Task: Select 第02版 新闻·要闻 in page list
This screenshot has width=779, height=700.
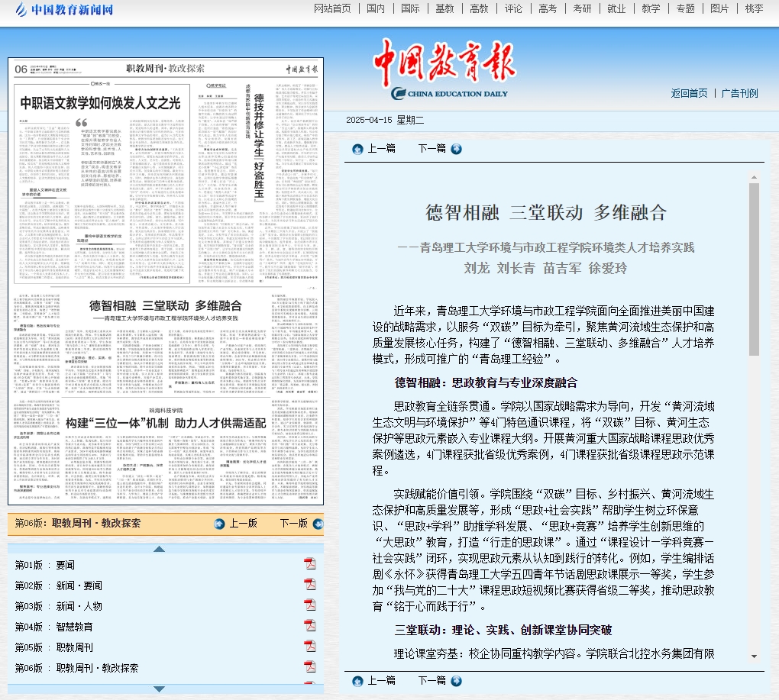Action: coord(59,585)
